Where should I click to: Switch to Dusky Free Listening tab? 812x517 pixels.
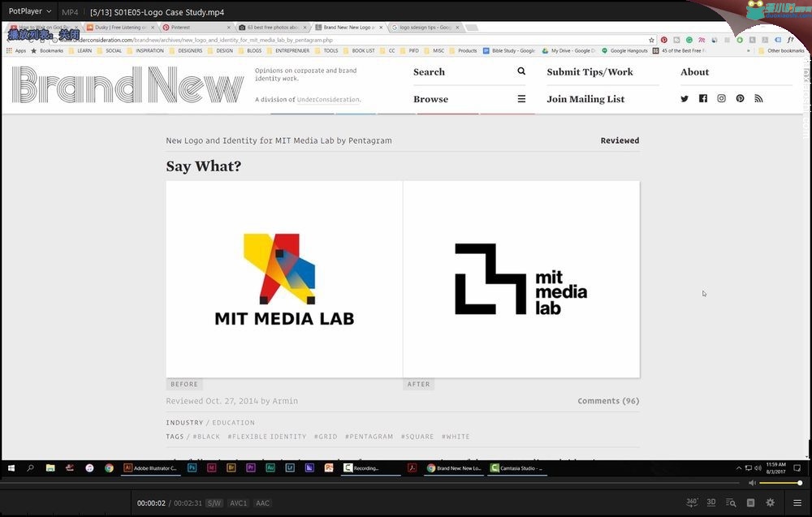120,28
